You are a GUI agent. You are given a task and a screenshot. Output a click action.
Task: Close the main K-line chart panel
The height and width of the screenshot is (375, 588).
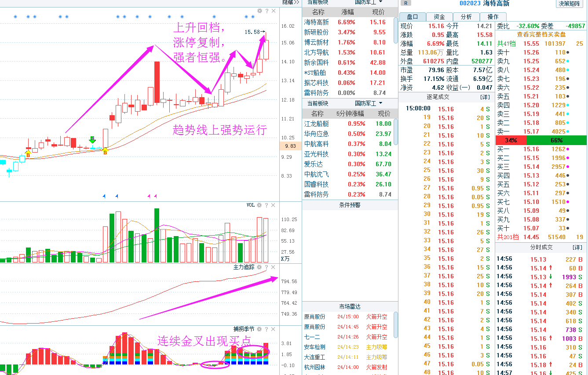coord(273,11)
